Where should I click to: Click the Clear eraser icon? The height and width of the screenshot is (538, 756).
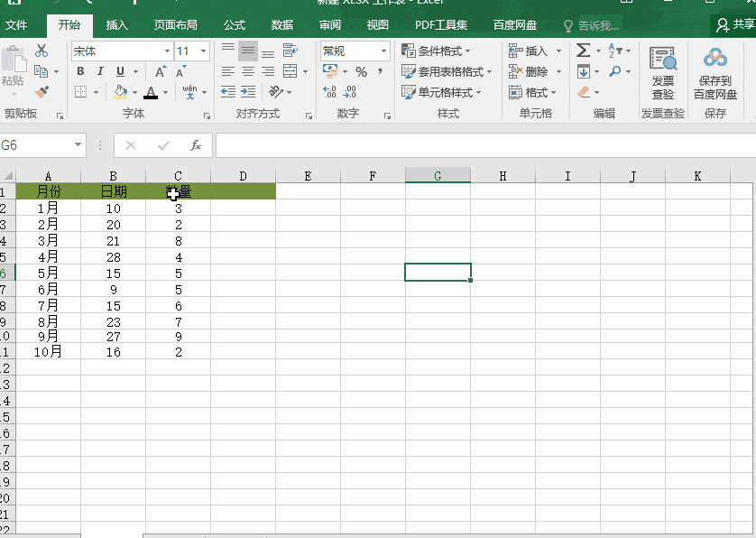click(584, 92)
